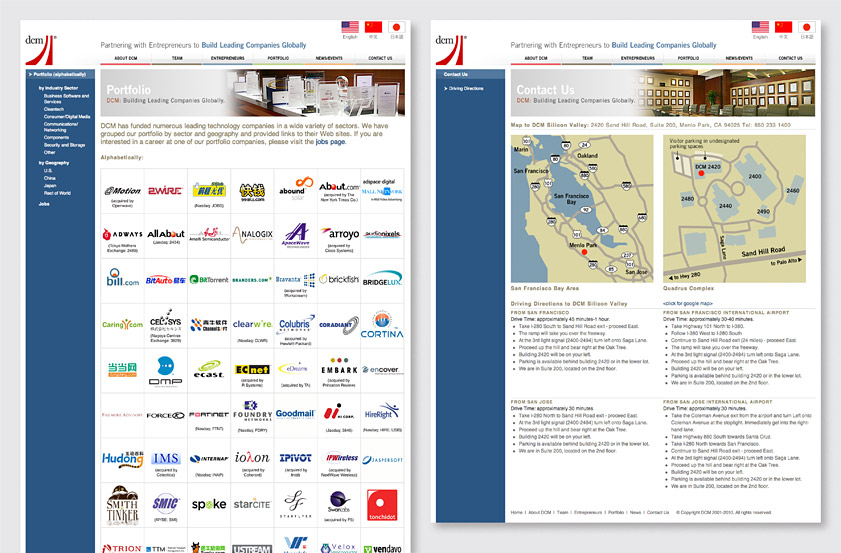Image resolution: width=841 pixels, height=553 pixels.
Task: Click the click for google map link
Action: [688, 304]
